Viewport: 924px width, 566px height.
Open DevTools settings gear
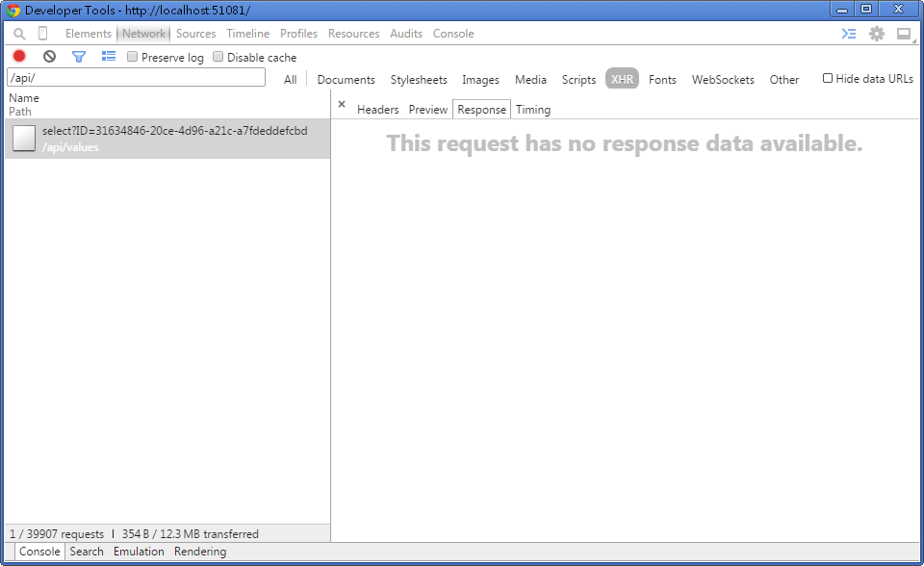pyautogui.click(x=877, y=34)
